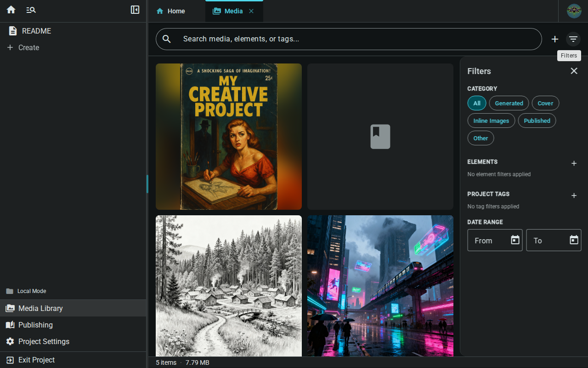Switch to the Home tab

click(176, 11)
